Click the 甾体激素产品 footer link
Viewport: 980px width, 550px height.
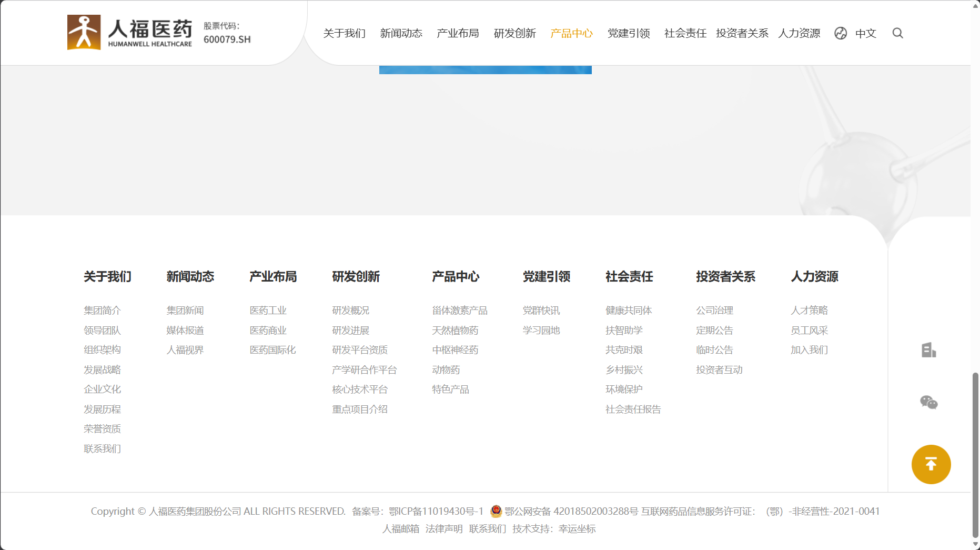pyautogui.click(x=459, y=311)
